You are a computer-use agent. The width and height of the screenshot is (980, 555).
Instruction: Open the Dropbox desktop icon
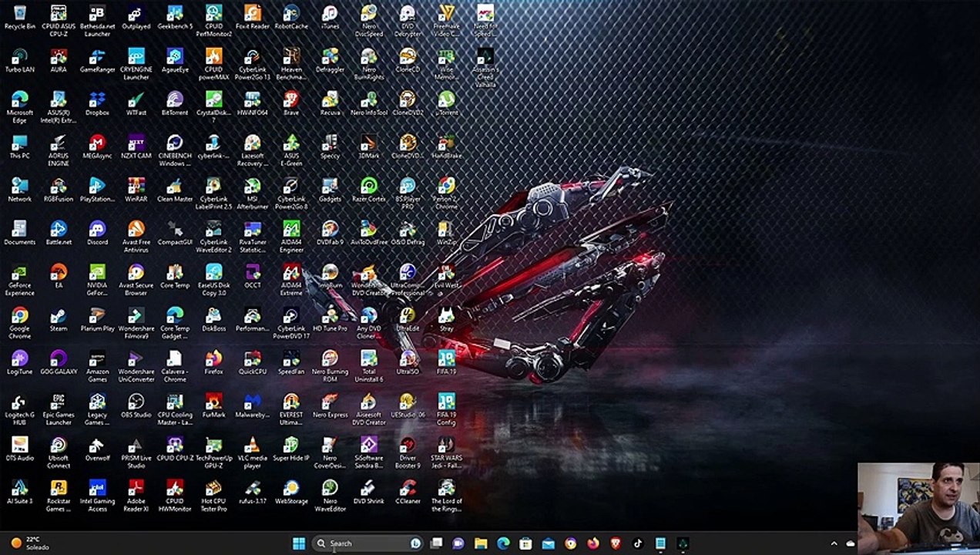(x=97, y=104)
